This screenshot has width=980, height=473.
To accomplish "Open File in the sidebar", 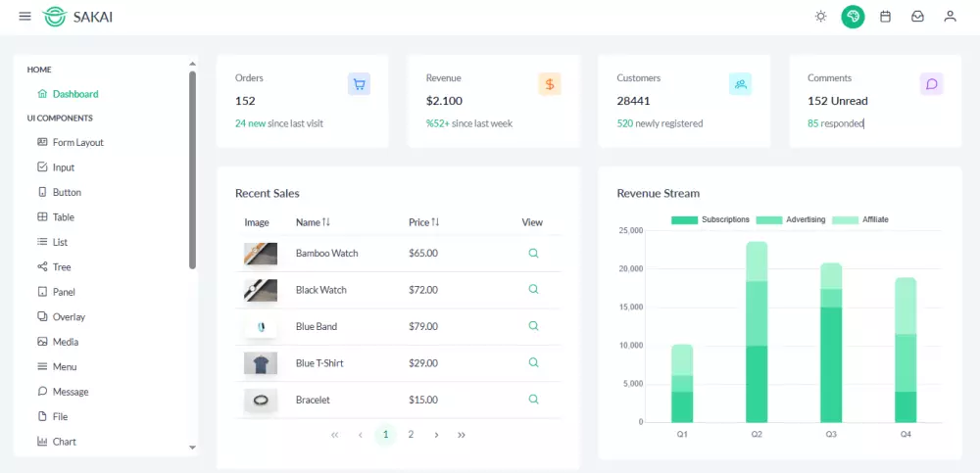I will pos(53,417).
